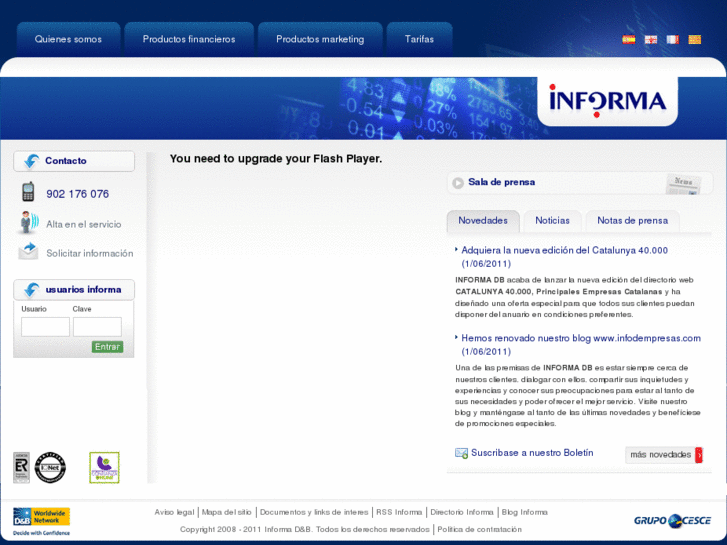Viewport: 727px width, 545px height.
Task: Switch language via the French flag
Action: [x=673, y=39]
